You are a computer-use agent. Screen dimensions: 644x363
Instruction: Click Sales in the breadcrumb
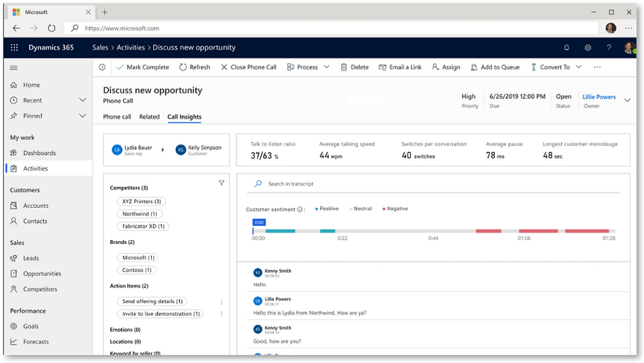pos(100,47)
